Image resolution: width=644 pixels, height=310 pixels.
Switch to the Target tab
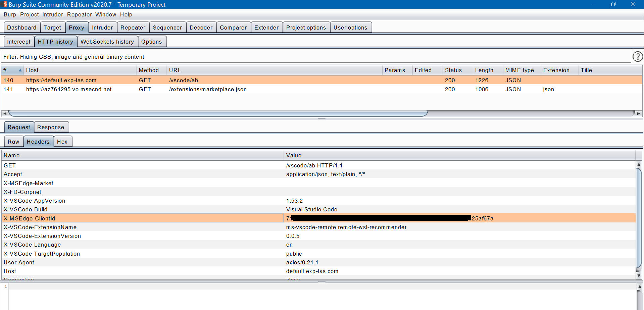click(52, 27)
